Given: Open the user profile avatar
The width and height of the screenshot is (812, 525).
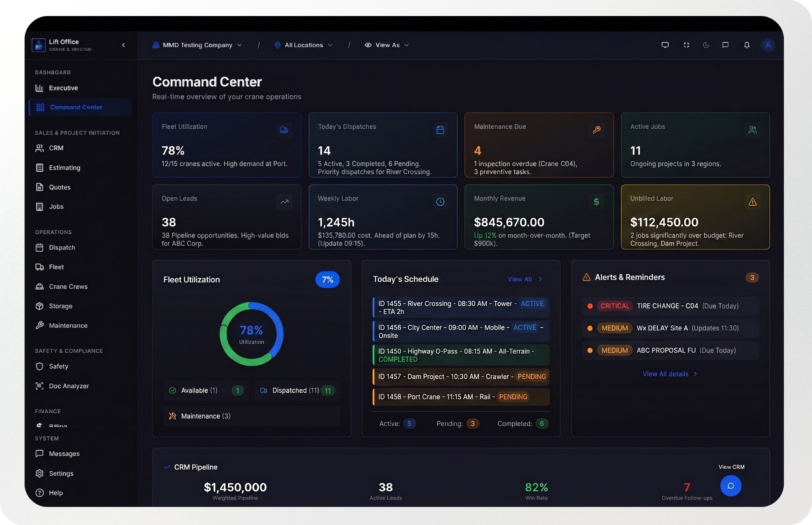Looking at the screenshot, I should coord(768,45).
